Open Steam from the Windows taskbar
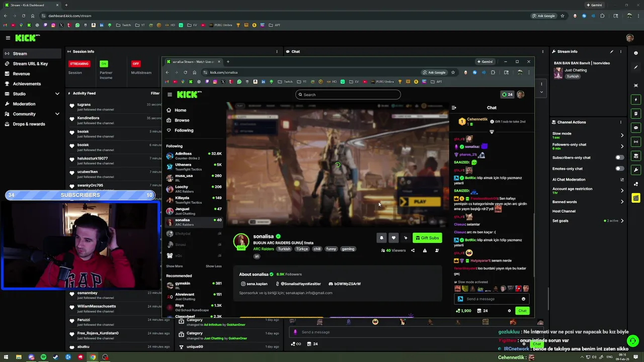Screen dimensions: 644x362 [x=55, y=357]
